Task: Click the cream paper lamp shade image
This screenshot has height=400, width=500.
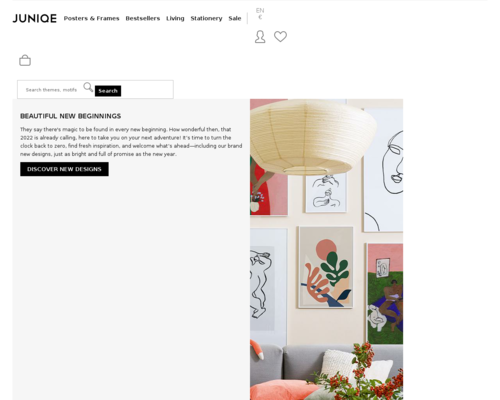Action: click(313, 137)
